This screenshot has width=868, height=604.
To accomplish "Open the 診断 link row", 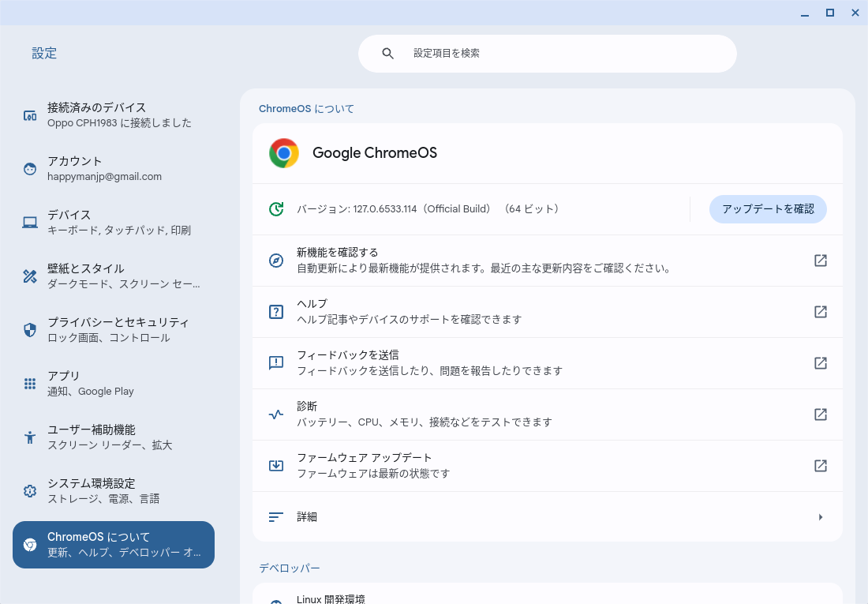I will pos(548,415).
